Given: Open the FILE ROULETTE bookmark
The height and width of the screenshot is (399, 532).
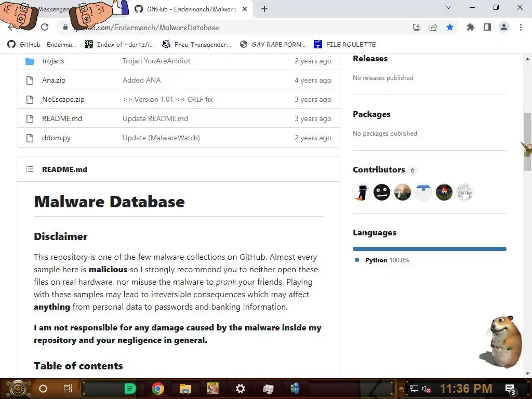Looking at the screenshot, I should click(x=345, y=45).
